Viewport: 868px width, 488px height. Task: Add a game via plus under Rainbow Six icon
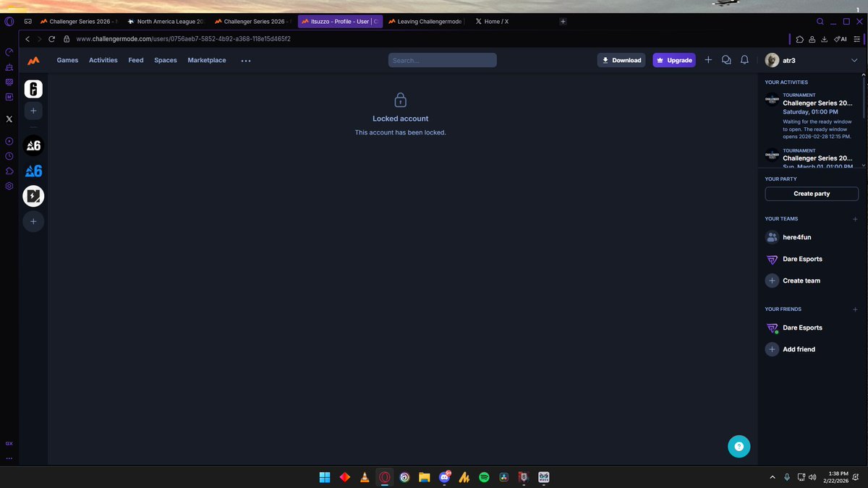click(33, 111)
